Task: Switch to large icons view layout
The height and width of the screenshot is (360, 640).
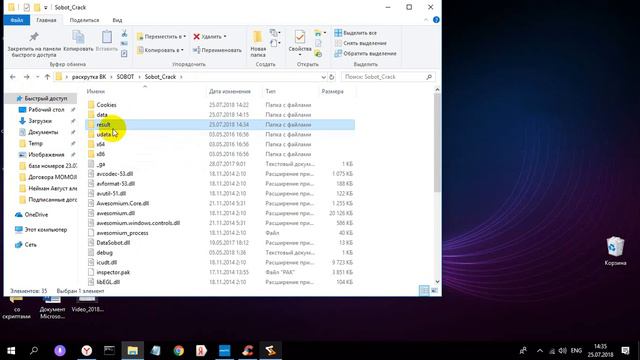Action: point(434,290)
